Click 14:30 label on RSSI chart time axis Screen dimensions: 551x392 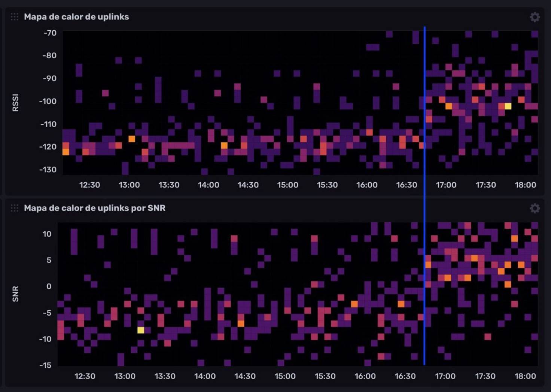point(248,185)
